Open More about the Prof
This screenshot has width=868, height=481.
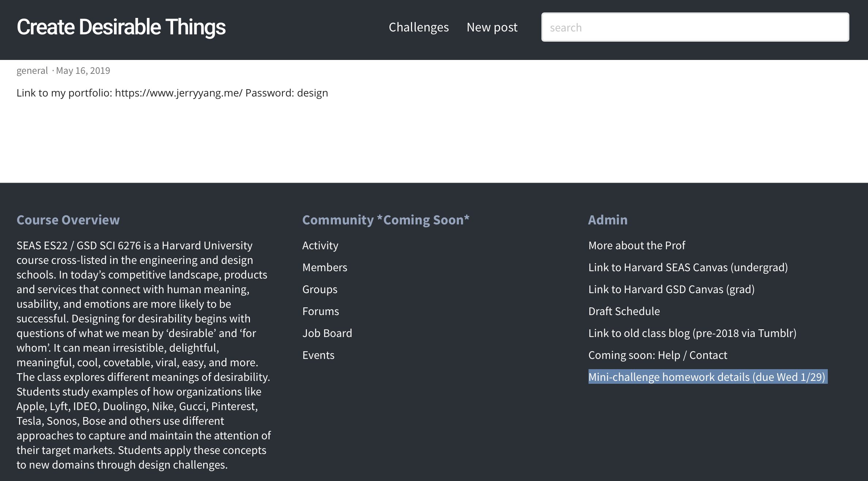point(636,245)
